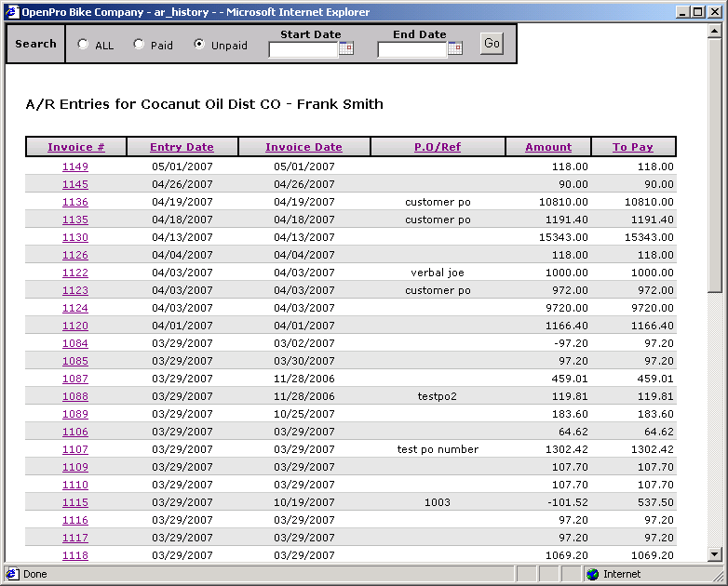The width and height of the screenshot is (728, 586).
Task: Sort by Invoice # column header
Action: 75,147
